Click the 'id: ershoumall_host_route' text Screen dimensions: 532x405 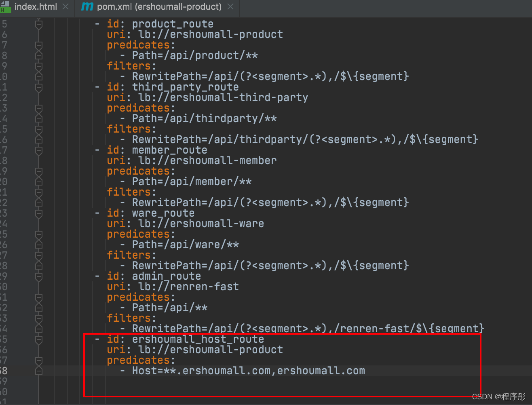point(185,340)
